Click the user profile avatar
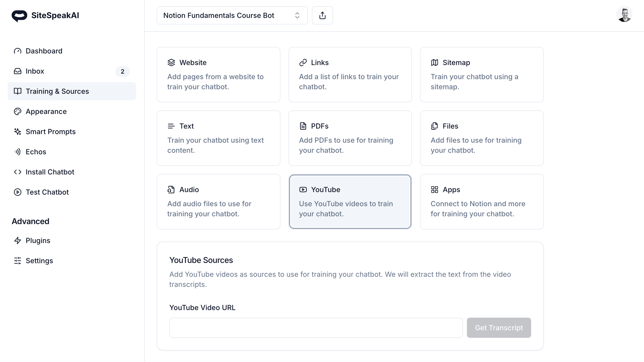 [x=624, y=14]
